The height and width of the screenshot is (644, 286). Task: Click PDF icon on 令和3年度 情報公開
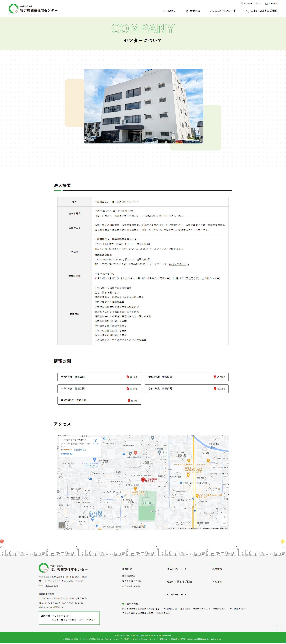point(215,377)
